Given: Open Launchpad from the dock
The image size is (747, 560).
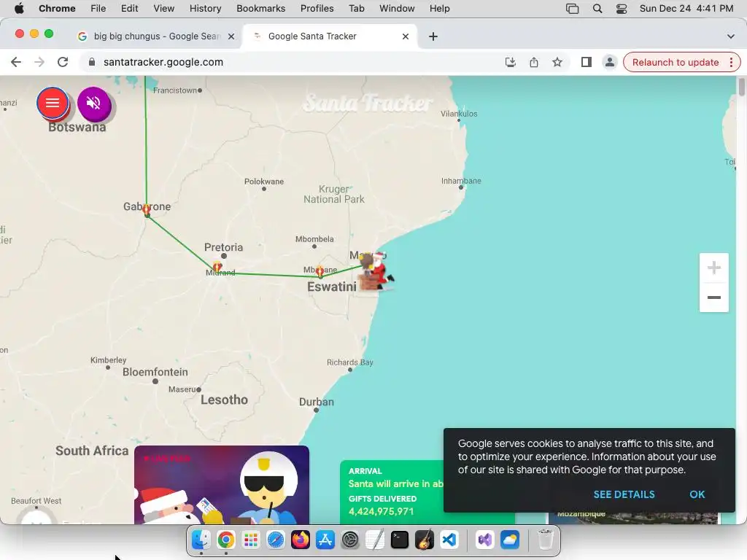Looking at the screenshot, I should [251, 540].
